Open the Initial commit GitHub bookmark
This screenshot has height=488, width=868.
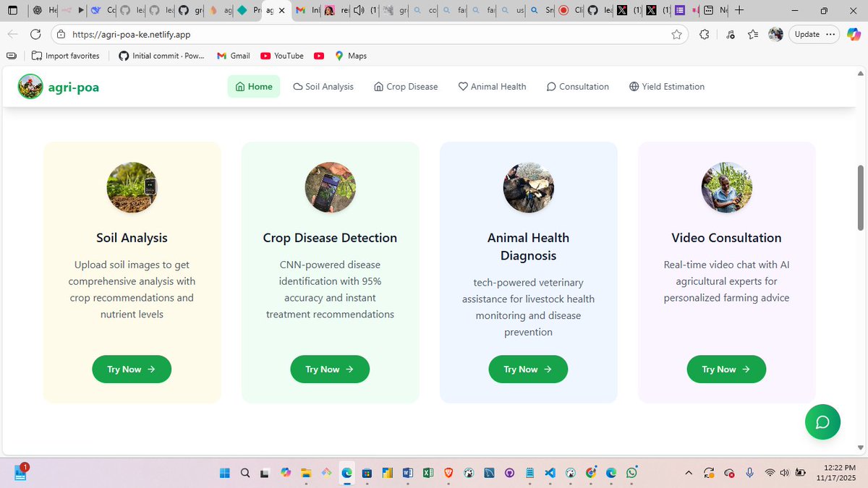click(x=161, y=56)
